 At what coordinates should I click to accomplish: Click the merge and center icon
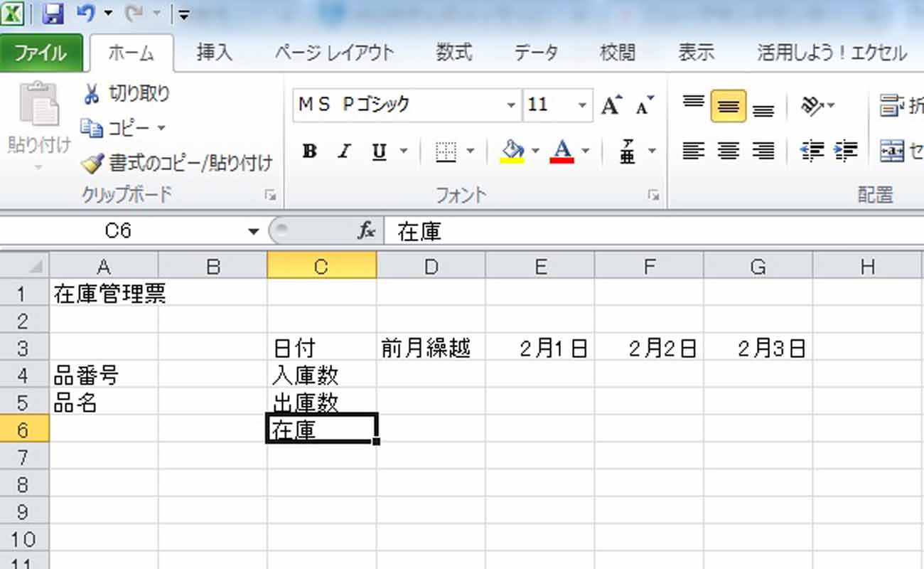pos(891,151)
